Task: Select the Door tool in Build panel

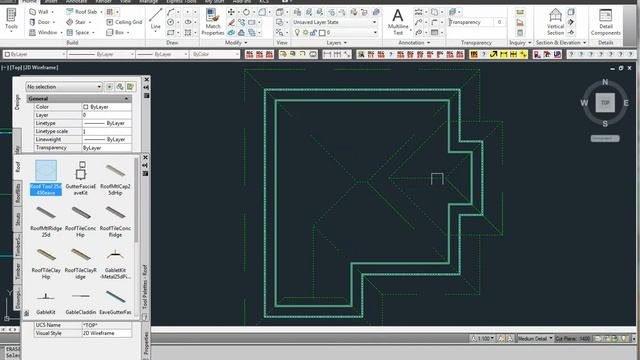Action: [40, 22]
